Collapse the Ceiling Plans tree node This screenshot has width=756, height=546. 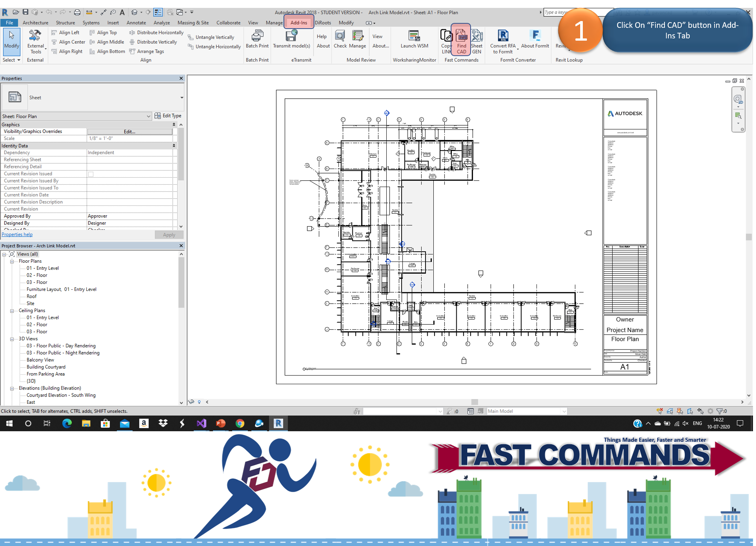coord(12,311)
